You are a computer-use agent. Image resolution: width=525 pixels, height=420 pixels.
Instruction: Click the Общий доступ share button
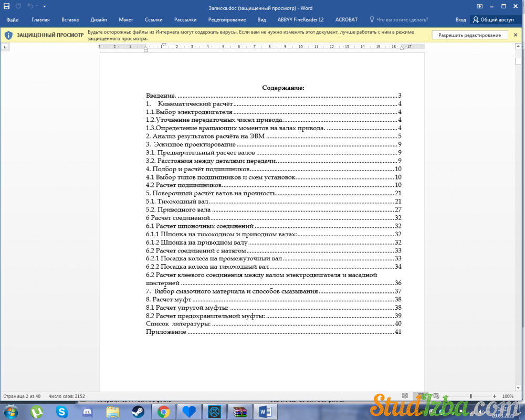[493, 19]
